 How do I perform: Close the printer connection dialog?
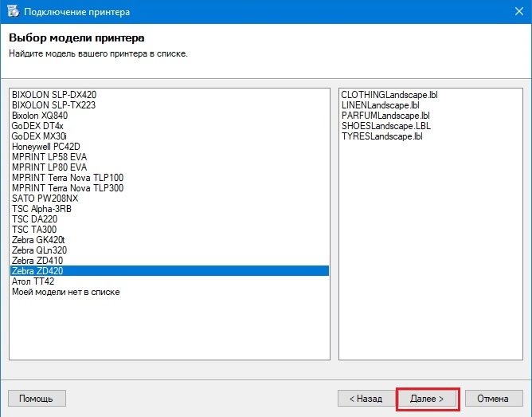point(518,11)
